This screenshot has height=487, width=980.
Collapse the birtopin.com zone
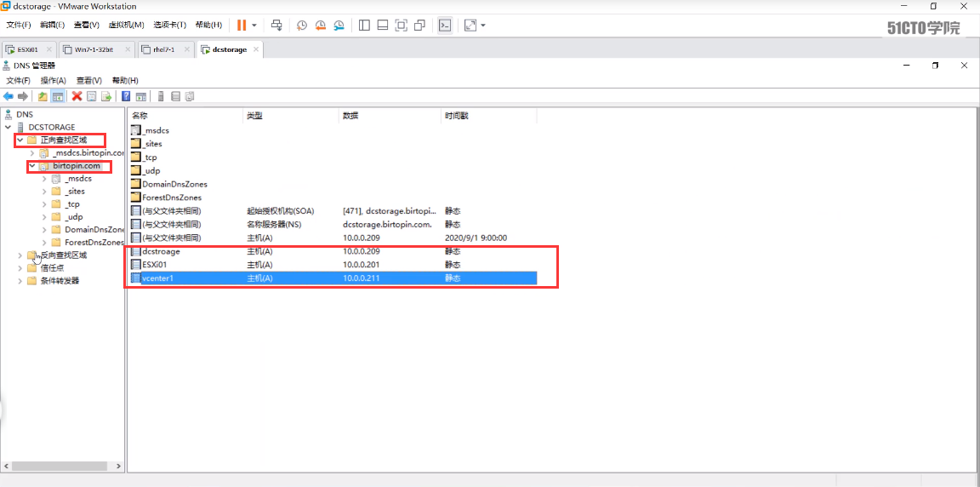pos(31,166)
